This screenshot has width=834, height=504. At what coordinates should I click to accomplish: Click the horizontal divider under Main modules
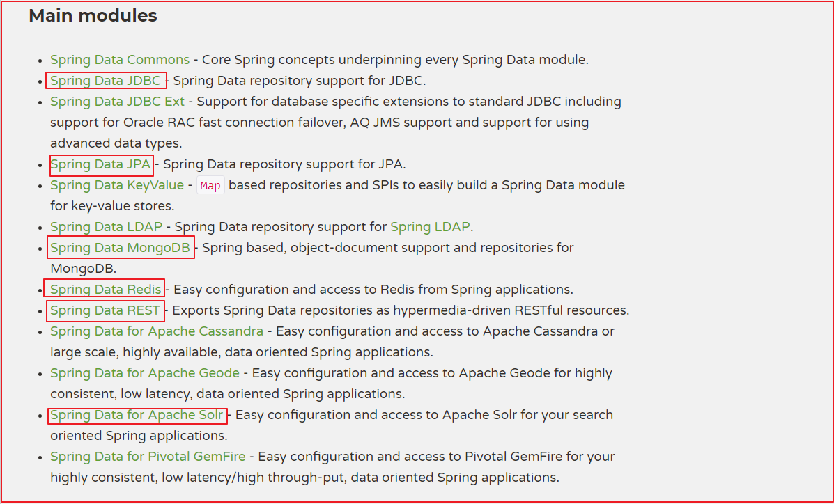332,40
